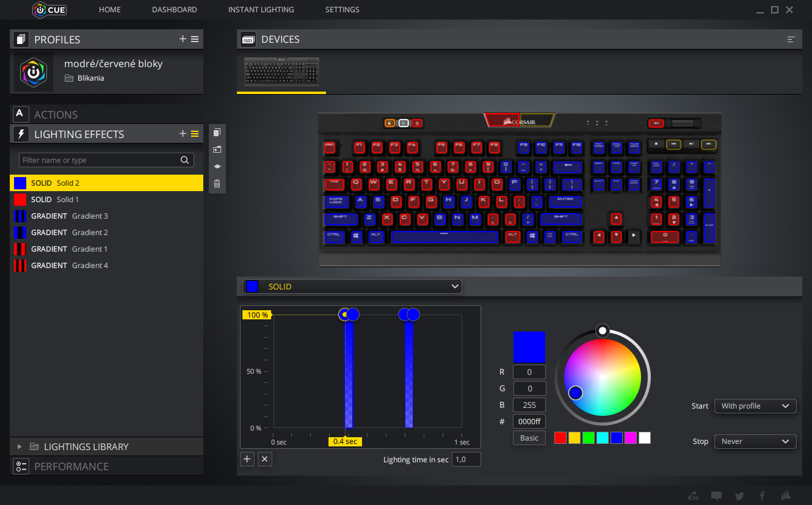
Task: Add a new profile with plus icon
Action: pyautogui.click(x=183, y=39)
